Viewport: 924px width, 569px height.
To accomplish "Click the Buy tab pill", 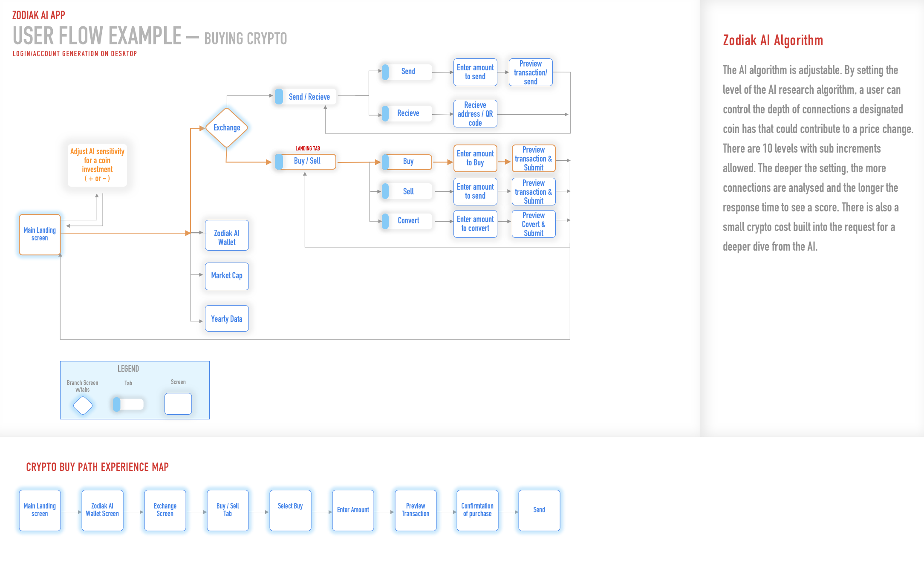I will (407, 162).
